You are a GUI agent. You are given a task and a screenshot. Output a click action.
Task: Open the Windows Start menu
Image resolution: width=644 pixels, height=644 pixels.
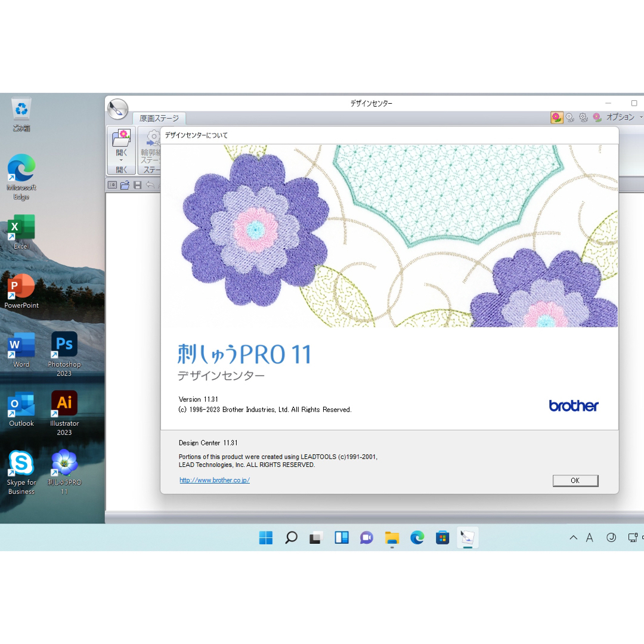click(266, 537)
